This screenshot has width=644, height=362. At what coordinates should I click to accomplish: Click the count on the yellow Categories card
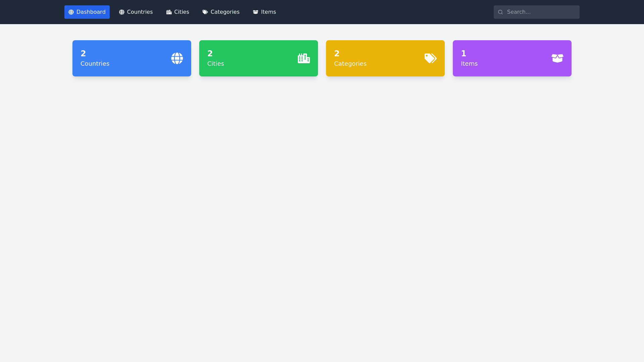[337, 54]
